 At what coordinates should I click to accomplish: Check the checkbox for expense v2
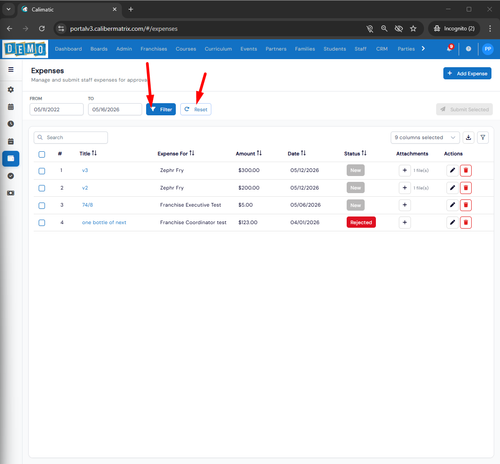coord(42,188)
